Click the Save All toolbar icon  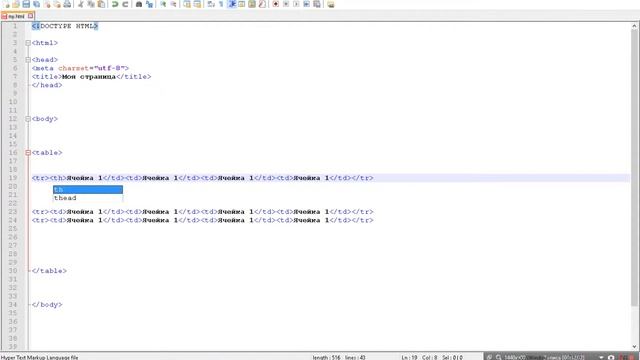point(36,4)
